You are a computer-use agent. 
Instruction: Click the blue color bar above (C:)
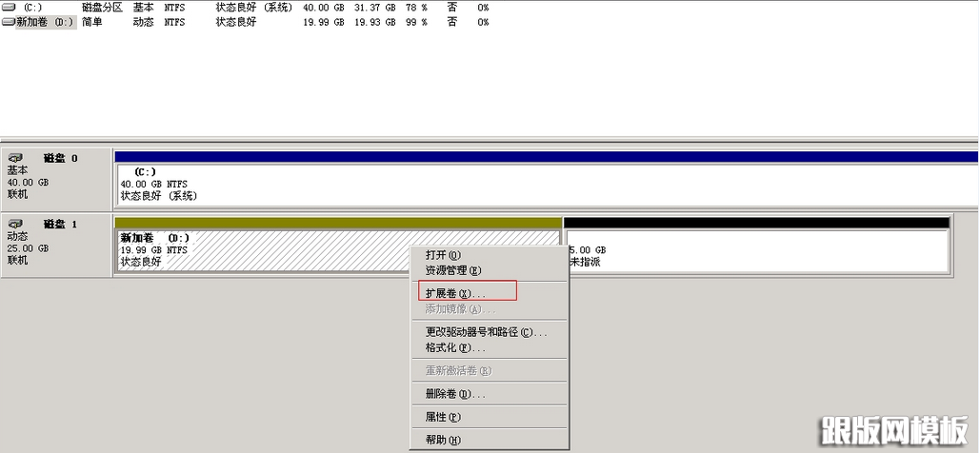[x=545, y=156]
